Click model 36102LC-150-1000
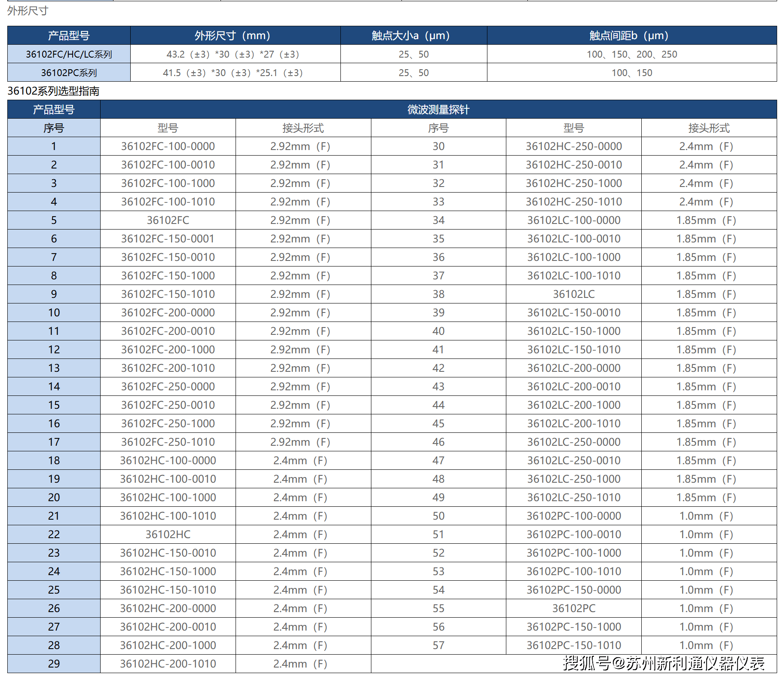Image resolution: width=784 pixels, height=680 pixels. (574, 331)
